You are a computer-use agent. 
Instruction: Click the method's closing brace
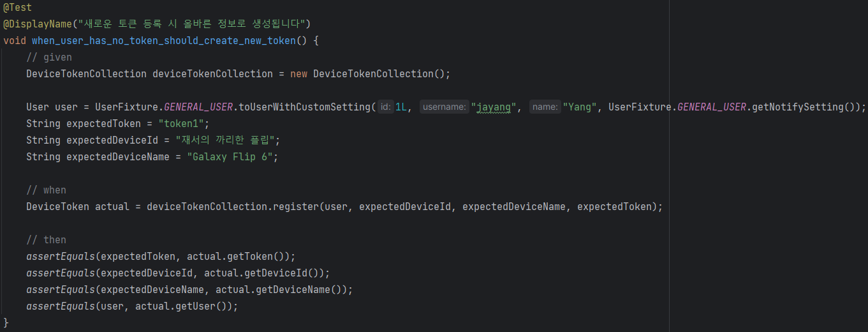pos(6,322)
